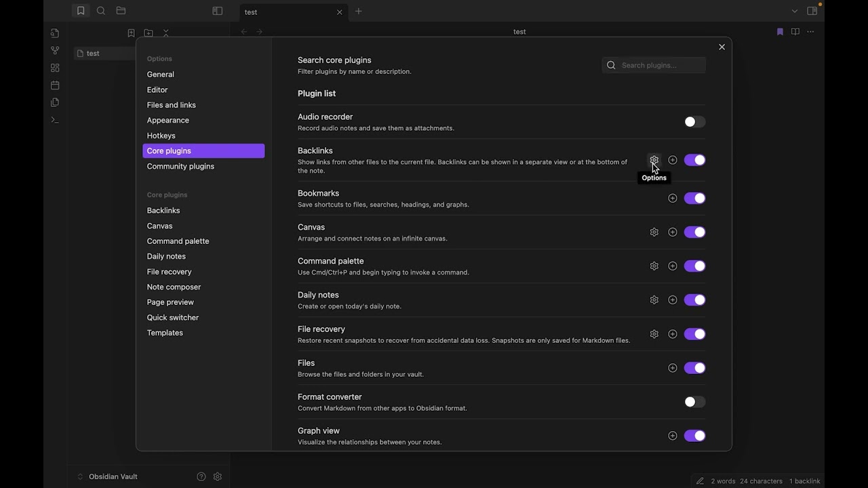The width and height of the screenshot is (868, 488).
Task: Open the more options ellipsis menu
Action: coord(810,32)
